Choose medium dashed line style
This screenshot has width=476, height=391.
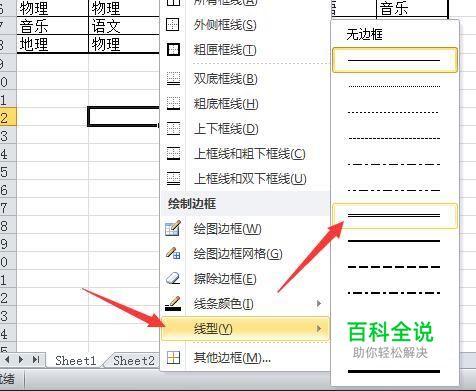click(x=395, y=267)
